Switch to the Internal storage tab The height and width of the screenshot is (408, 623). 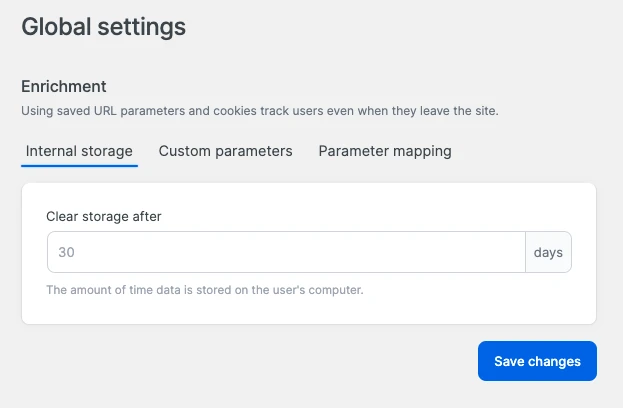(79, 151)
